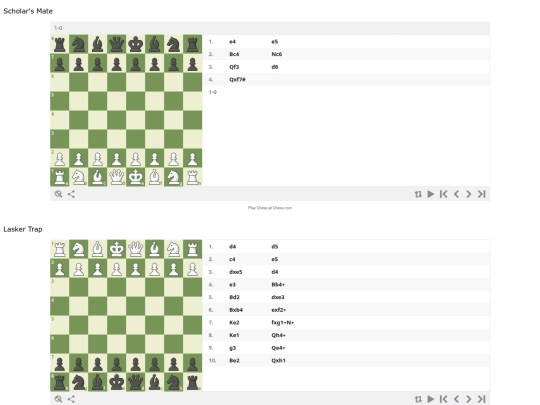Click the white queen on Lasker Trap board
540x405 pixels.
(x=135, y=249)
